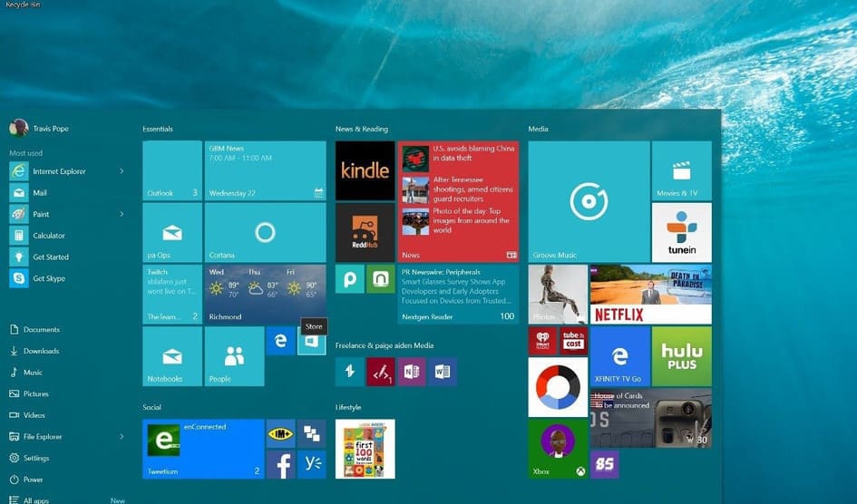Open the OneNote small tile
Viewport: 857px width, 504px height.
point(412,372)
